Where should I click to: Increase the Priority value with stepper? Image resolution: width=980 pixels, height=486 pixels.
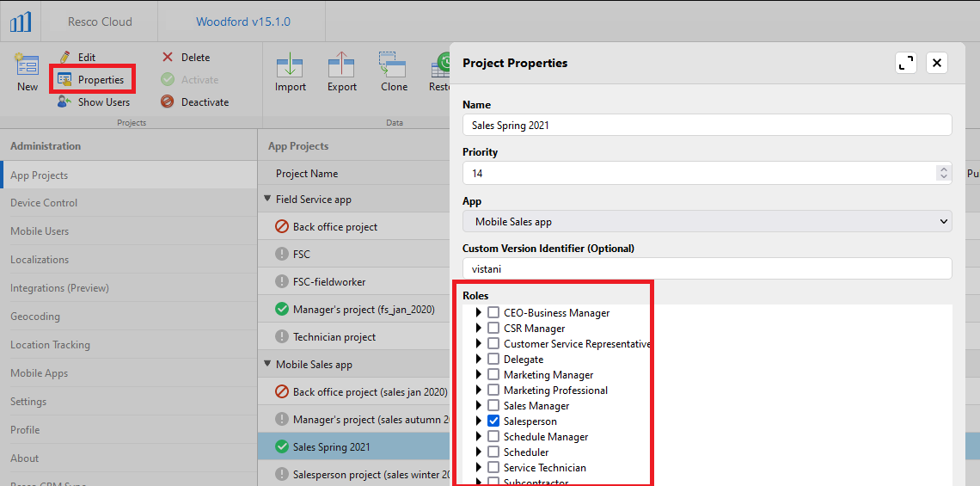coord(944,169)
